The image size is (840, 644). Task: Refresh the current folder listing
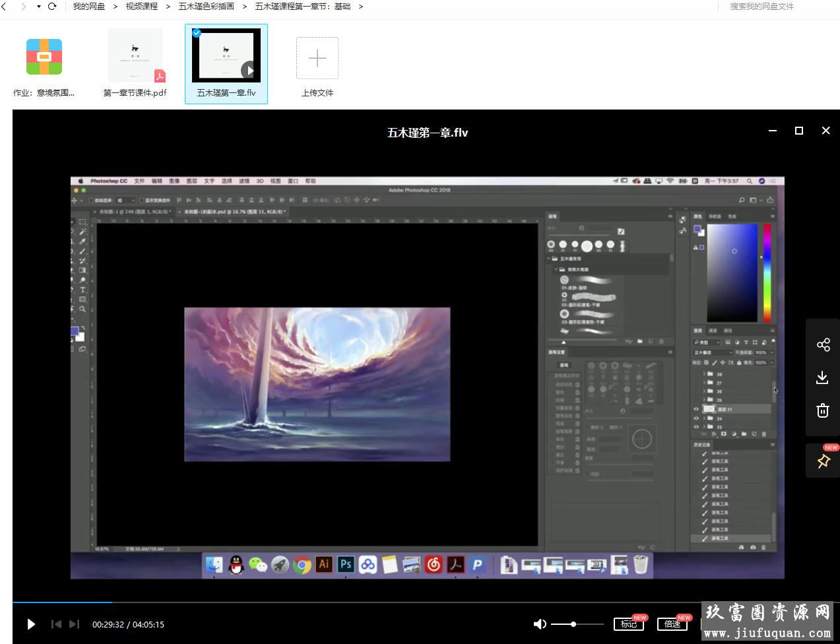pos(52,7)
